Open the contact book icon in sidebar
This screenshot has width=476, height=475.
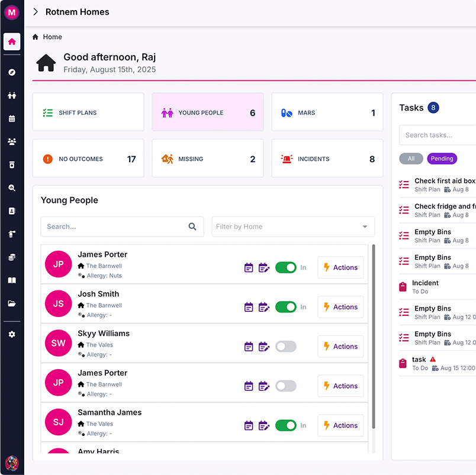click(x=12, y=211)
